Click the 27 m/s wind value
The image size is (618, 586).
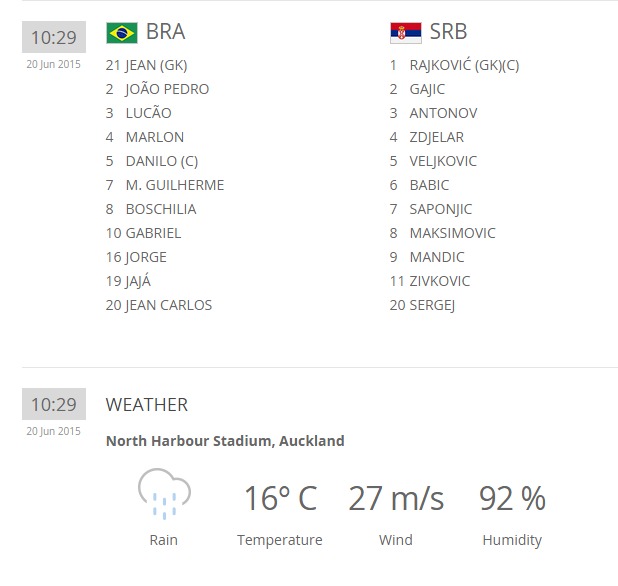pyautogui.click(x=396, y=498)
